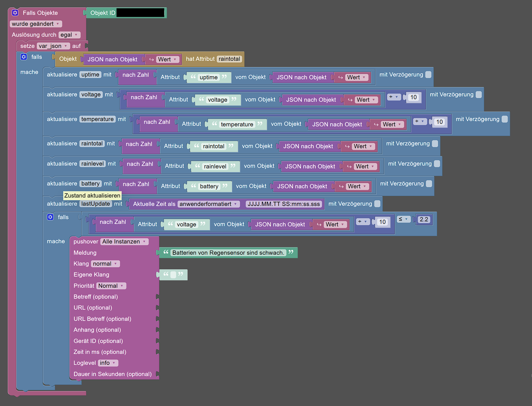Edit threshold value 2.2
The height and width of the screenshot is (406, 532).
tap(424, 219)
